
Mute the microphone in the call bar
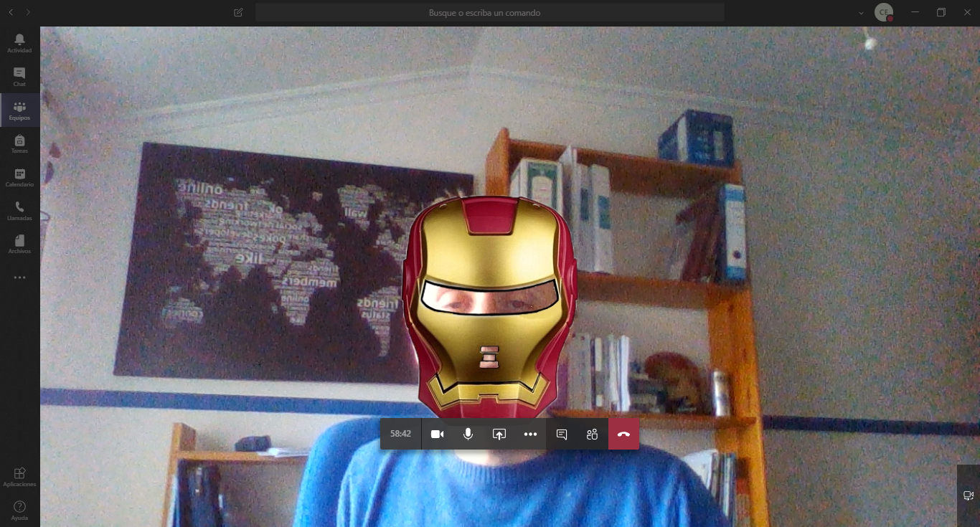(468, 434)
